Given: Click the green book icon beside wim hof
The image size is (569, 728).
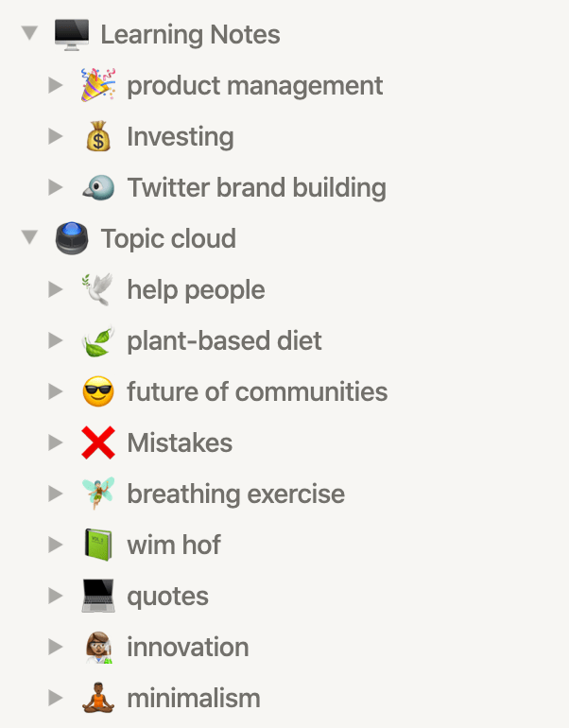Looking at the screenshot, I should click(97, 546).
